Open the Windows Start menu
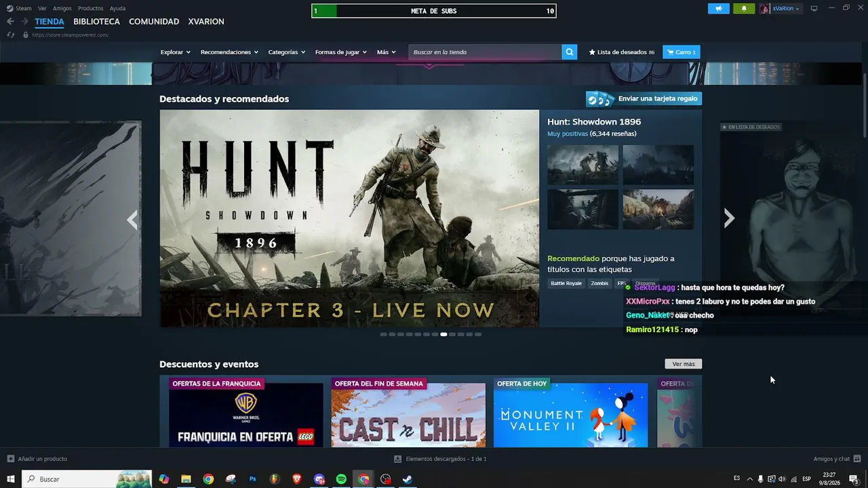This screenshot has width=868, height=488. tap(10, 479)
